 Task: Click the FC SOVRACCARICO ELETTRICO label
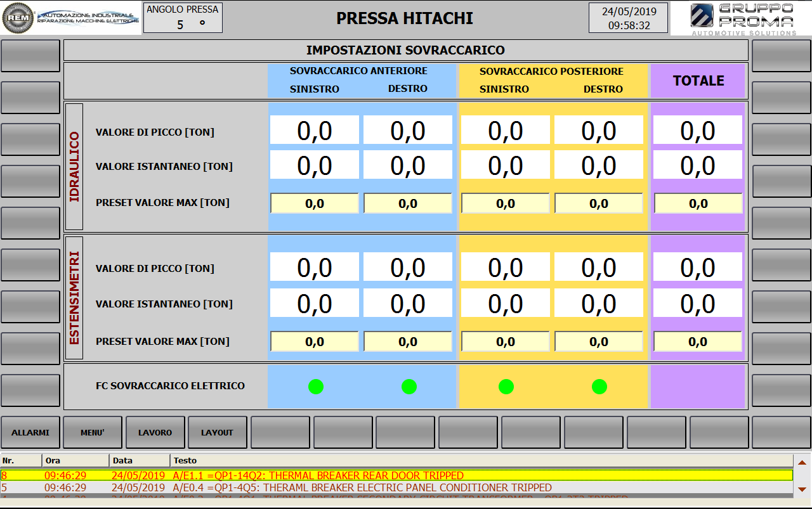[170, 385]
